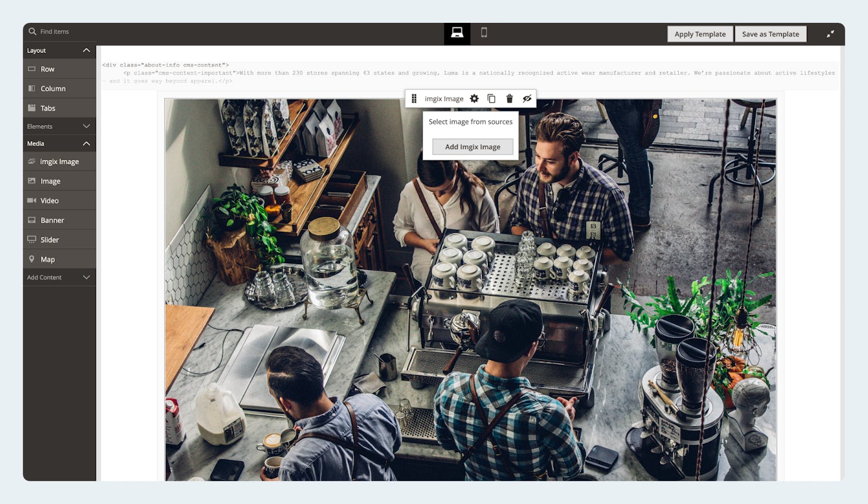The width and height of the screenshot is (868, 504).
Task: Choose the Video media item
Action: click(x=59, y=200)
